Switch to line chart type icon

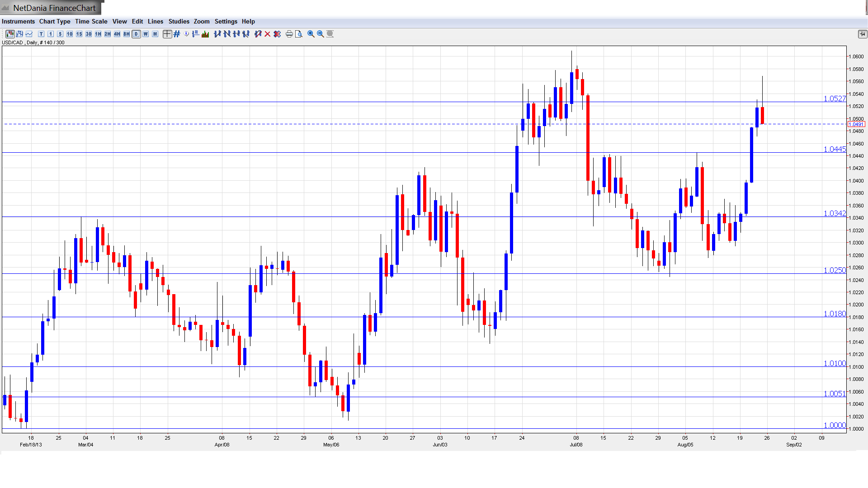(x=29, y=34)
